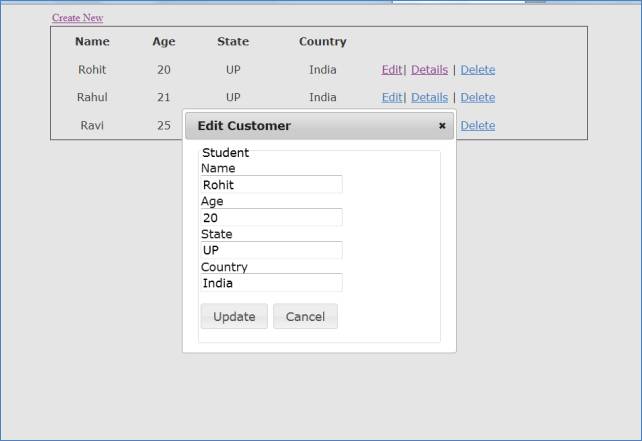Screen dimensions: 642x441
Task: Click the State column header
Action: [x=233, y=42]
